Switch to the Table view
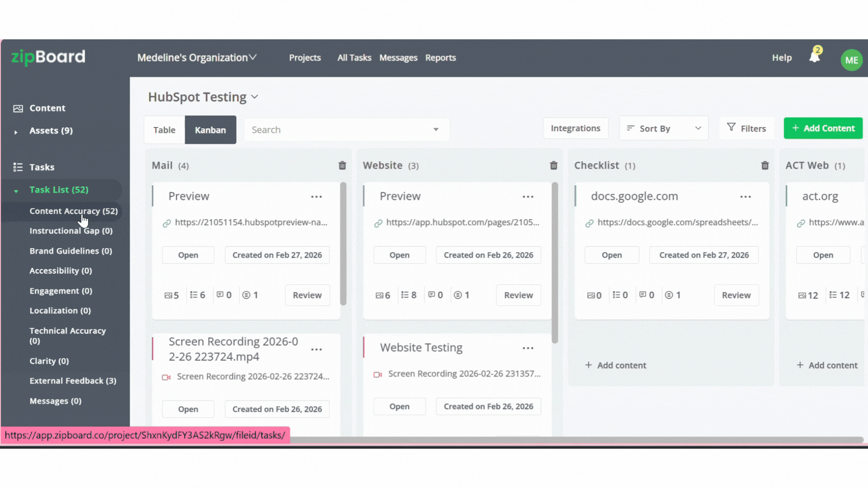The height and width of the screenshot is (488, 868). click(x=164, y=130)
